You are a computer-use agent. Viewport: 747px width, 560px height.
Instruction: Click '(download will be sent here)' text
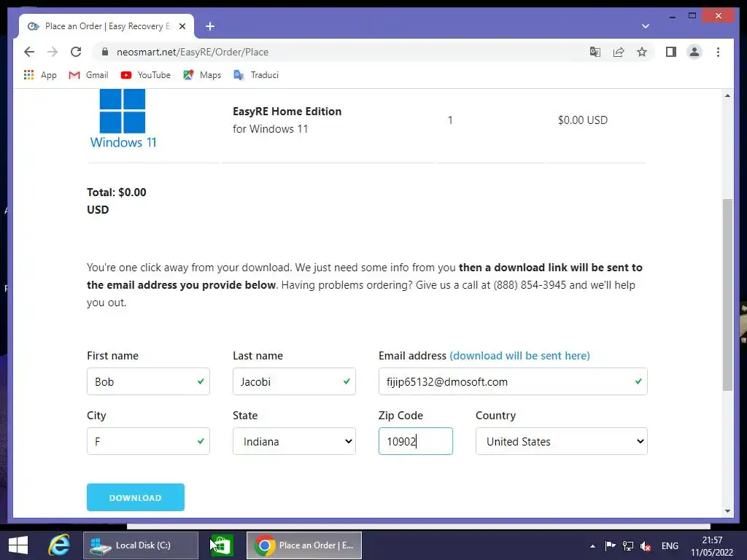[x=519, y=355]
